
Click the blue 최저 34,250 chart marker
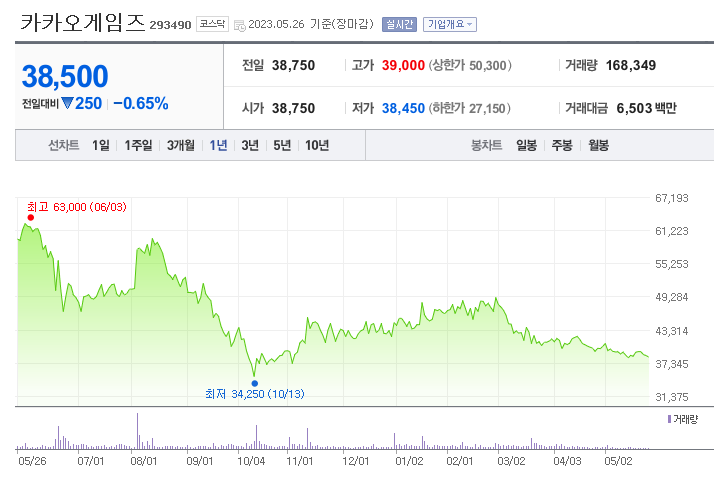tap(255, 383)
